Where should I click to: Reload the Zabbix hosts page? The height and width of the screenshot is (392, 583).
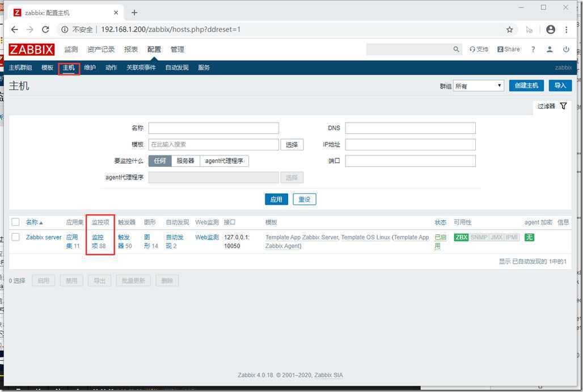point(45,29)
